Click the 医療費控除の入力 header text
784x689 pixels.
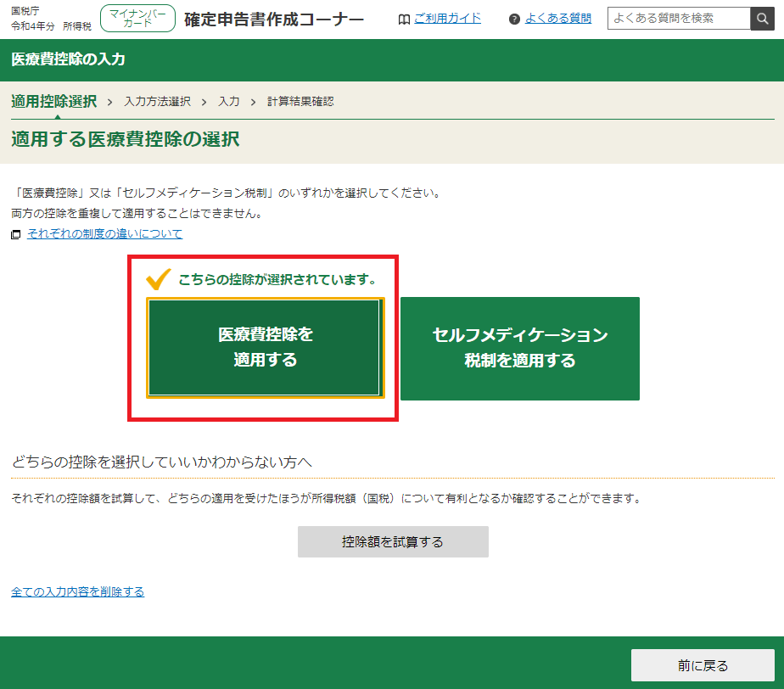68,59
